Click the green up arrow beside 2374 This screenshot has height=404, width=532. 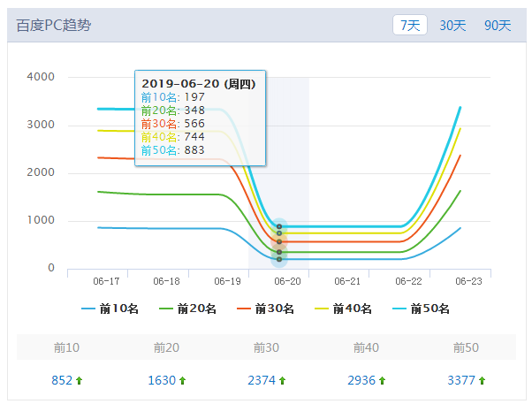[x=282, y=381]
